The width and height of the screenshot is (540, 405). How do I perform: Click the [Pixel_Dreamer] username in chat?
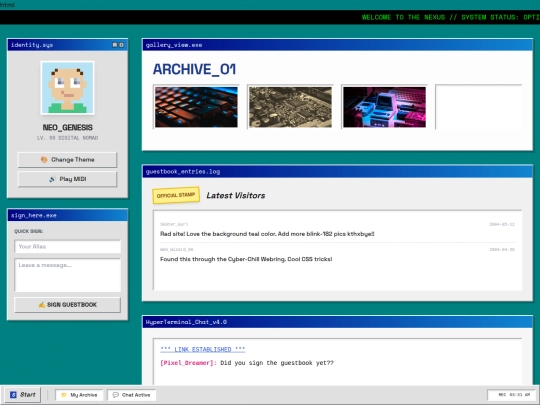pos(188,363)
